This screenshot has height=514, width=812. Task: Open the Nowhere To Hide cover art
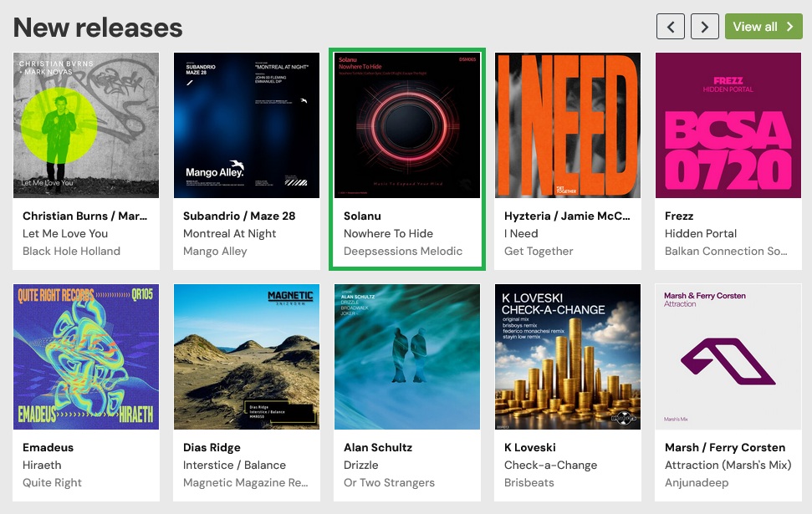coord(407,125)
